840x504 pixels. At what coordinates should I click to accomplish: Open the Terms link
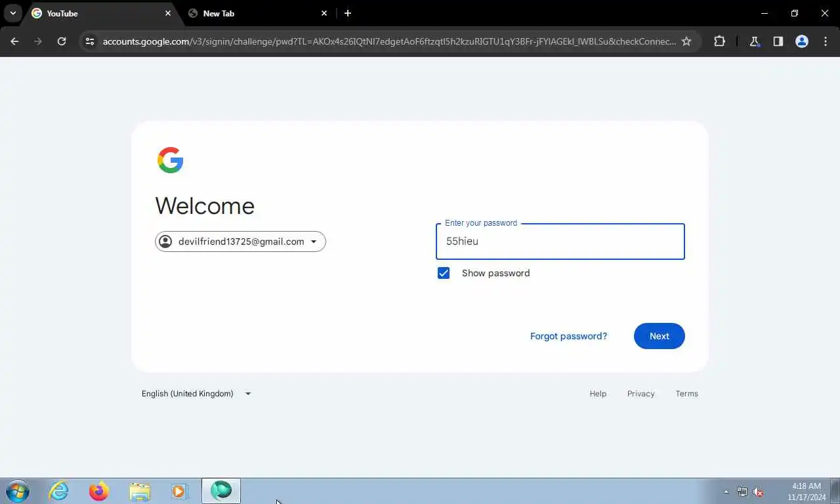687,394
